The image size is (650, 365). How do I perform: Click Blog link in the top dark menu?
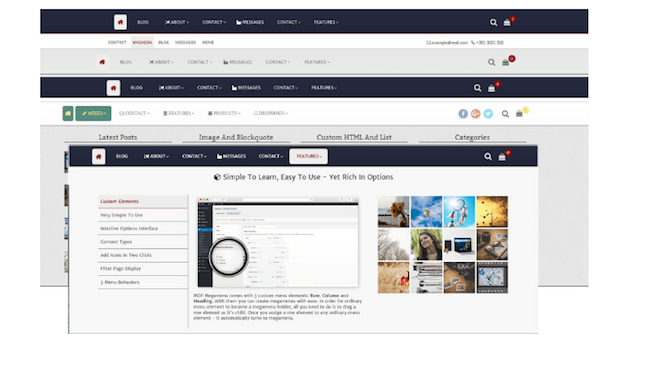143,22
